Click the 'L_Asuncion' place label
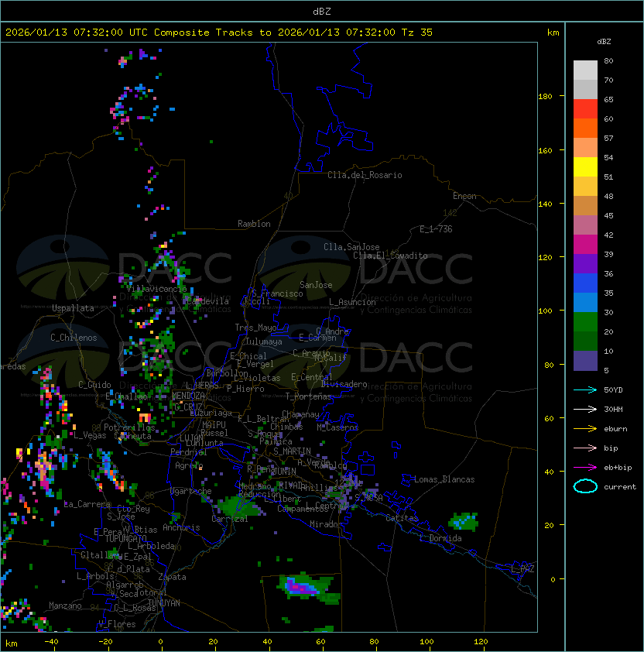The image size is (644, 652). [352, 302]
